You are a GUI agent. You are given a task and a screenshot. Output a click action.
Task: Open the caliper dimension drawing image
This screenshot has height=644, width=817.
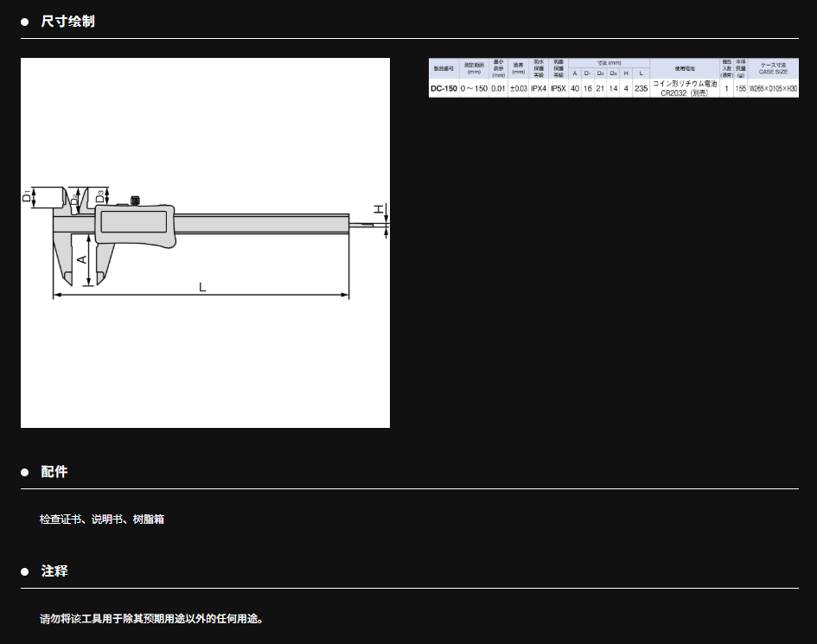click(x=205, y=243)
